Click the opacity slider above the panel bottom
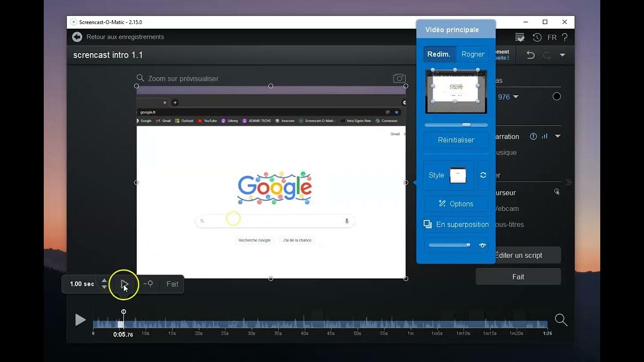 click(x=449, y=245)
